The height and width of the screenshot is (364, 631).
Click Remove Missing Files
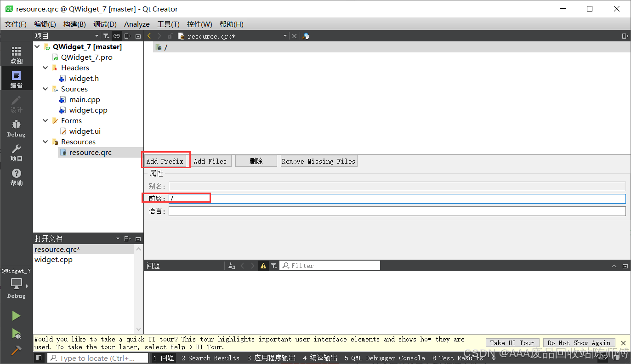(319, 161)
